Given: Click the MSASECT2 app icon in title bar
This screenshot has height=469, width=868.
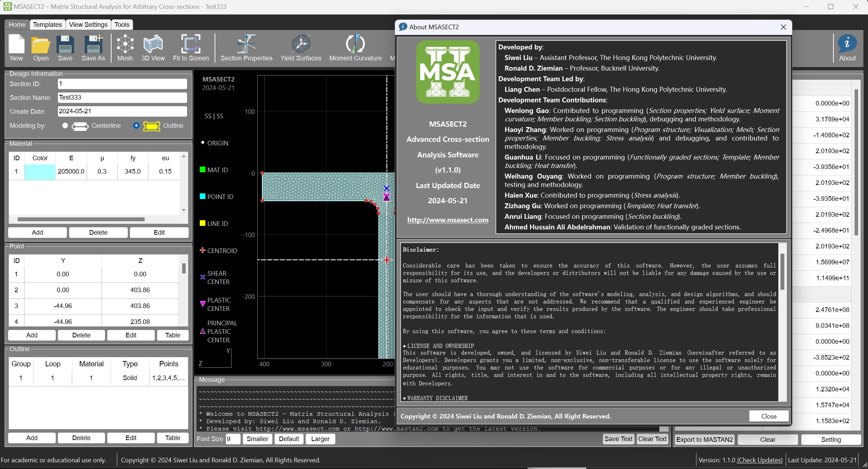Looking at the screenshot, I should (x=7, y=6).
